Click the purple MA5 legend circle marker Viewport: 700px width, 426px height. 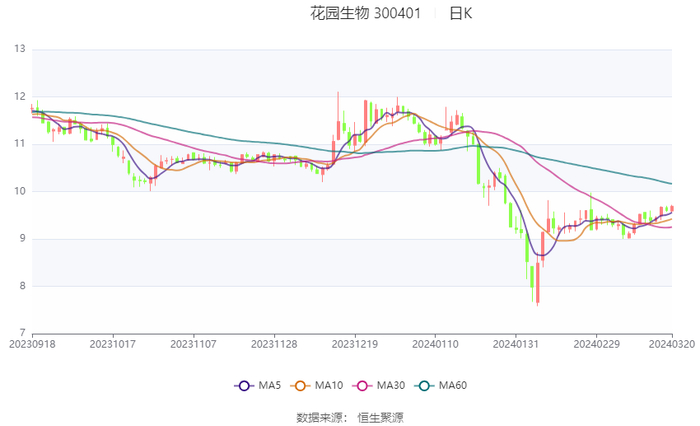tap(242, 385)
